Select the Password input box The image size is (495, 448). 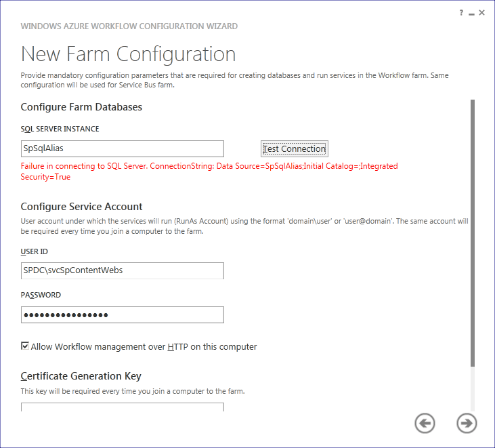(x=123, y=314)
